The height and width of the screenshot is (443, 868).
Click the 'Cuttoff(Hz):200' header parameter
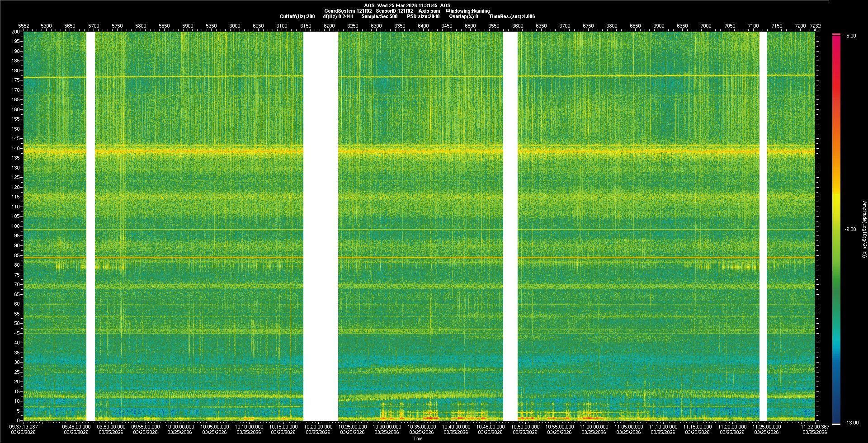[297, 16]
